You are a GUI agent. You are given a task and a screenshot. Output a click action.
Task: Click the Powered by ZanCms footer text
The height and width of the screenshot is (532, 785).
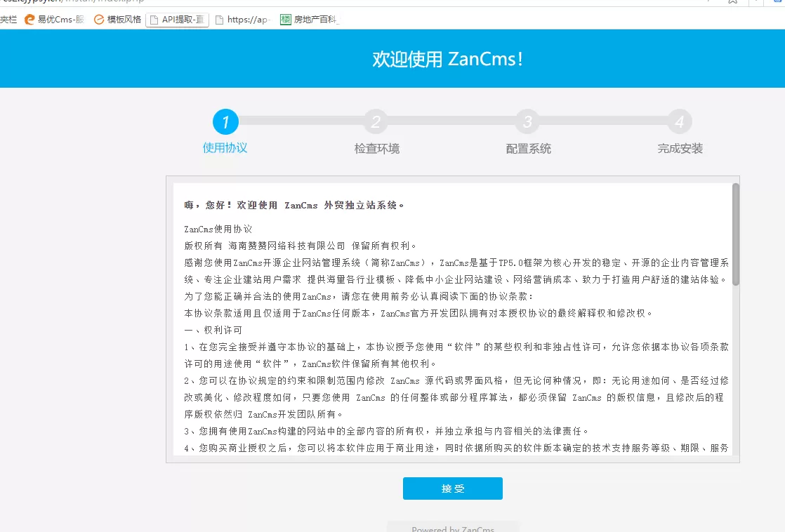click(x=453, y=528)
